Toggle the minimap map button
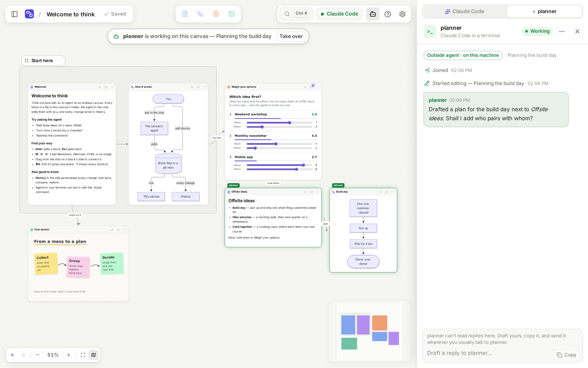 click(94, 355)
